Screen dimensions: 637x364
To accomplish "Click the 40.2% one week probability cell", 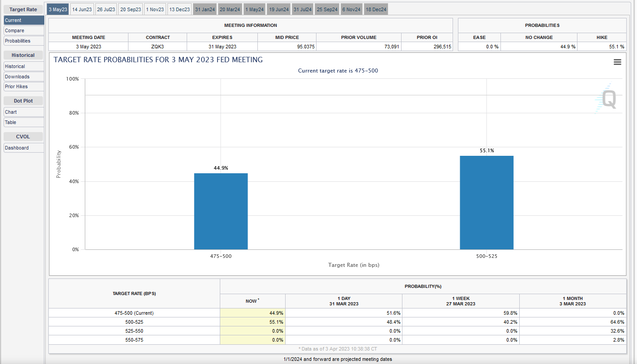I will pos(461,322).
